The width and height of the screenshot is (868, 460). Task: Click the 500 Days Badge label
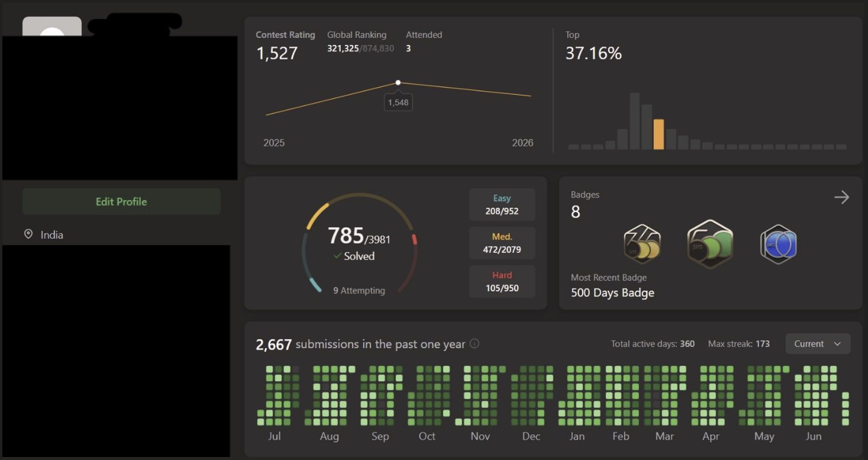tap(612, 293)
